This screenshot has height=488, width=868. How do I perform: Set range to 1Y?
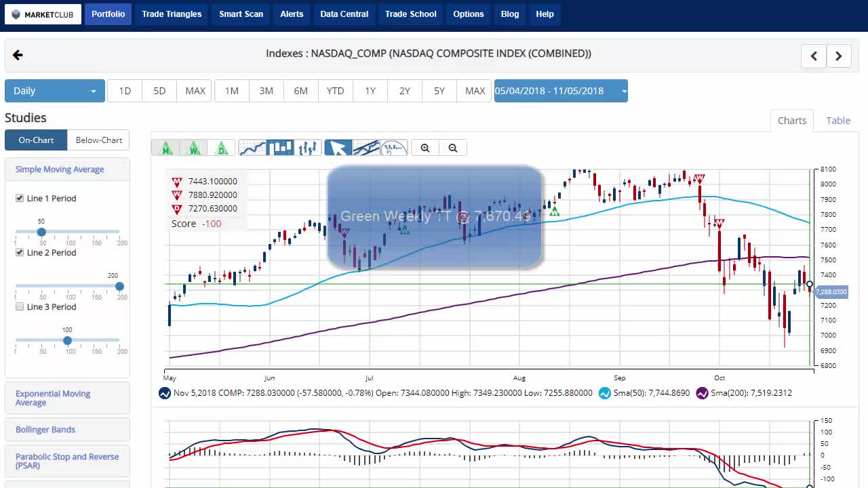[x=370, y=91]
